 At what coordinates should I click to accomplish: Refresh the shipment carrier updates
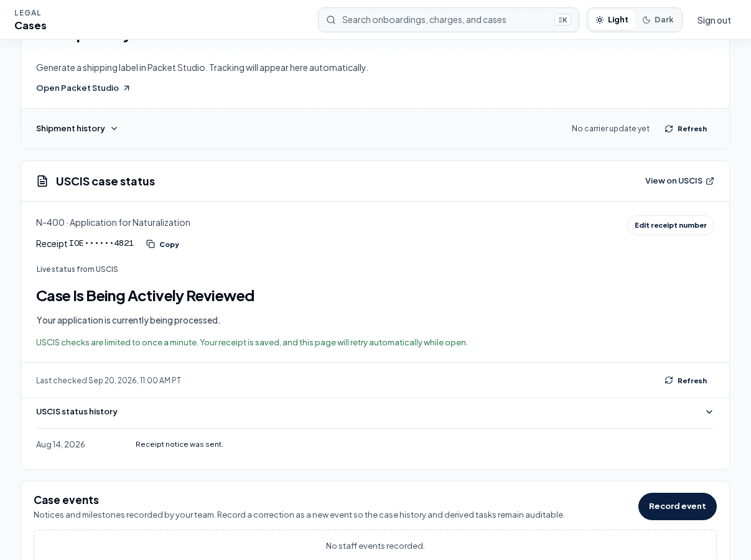(686, 129)
